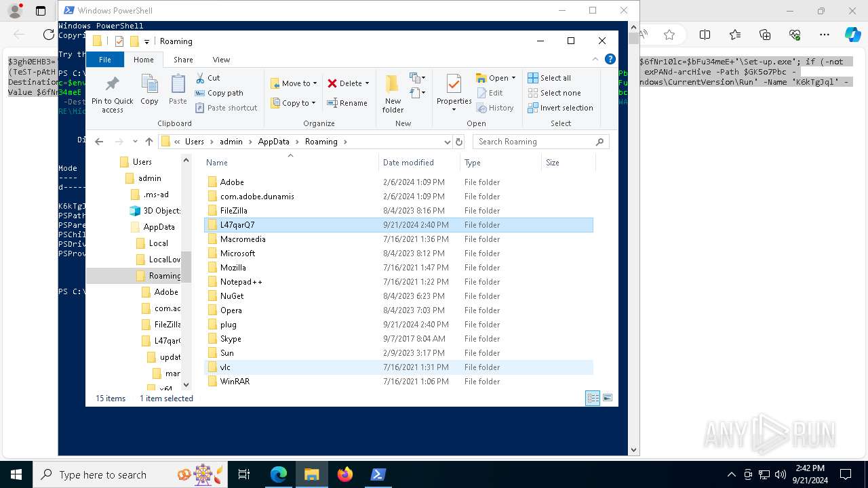Image resolution: width=868 pixels, height=488 pixels.
Task: Switch to the Home ribbon tab
Action: click(x=143, y=60)
